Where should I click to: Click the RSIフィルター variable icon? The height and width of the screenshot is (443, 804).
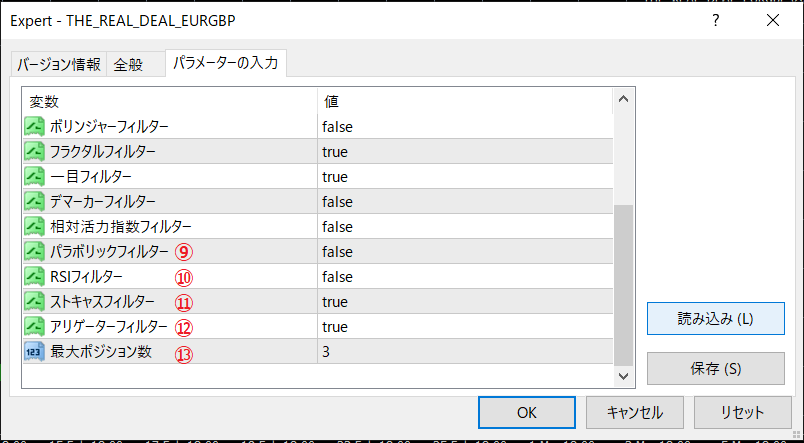pos(35,277)
